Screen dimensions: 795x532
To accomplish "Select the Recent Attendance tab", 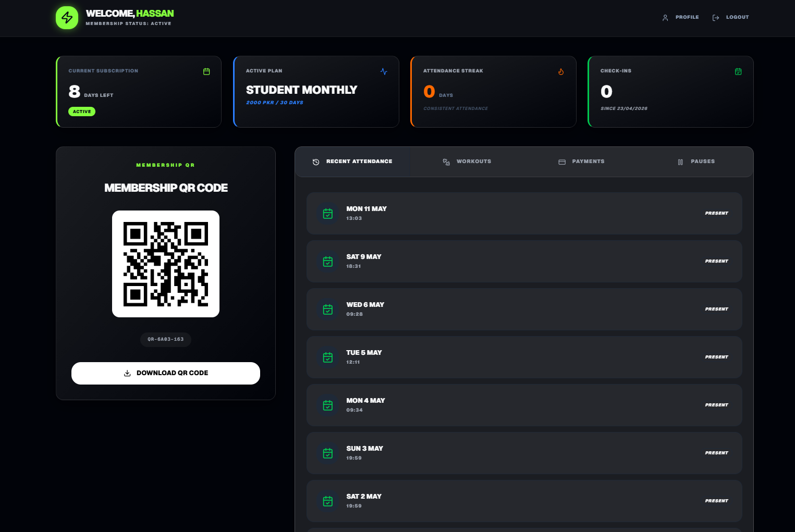I will point(353,162).
